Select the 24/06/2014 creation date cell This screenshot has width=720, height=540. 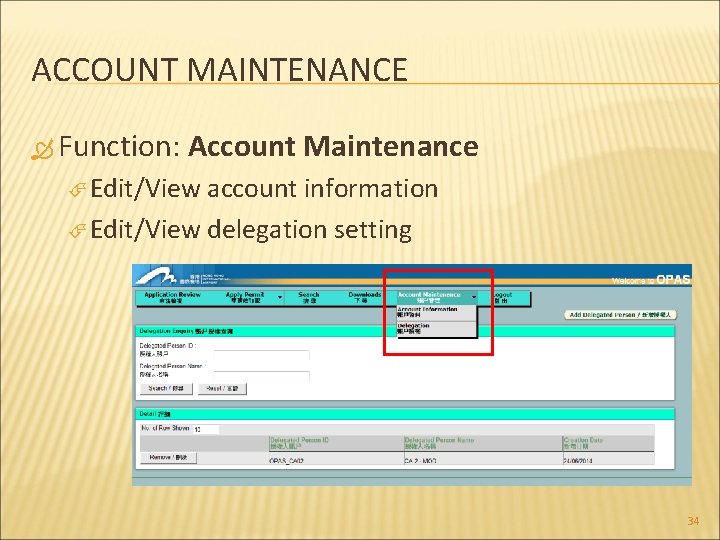click(608, 460)
